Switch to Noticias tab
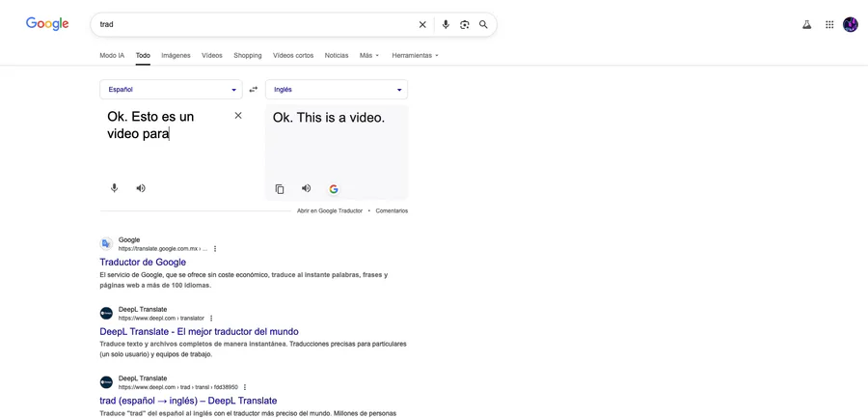Screen dimensions: 868x418 pyautogui.click(x=337, y=55)
